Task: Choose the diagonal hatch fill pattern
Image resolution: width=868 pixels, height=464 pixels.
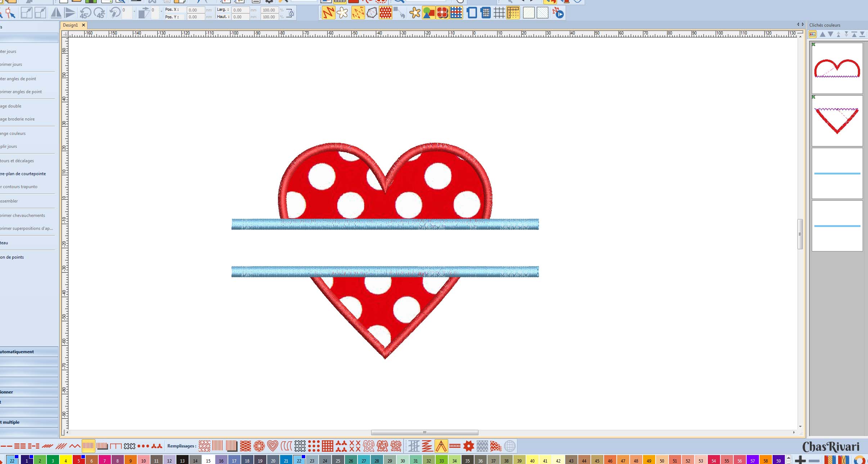Action: tap(204, 446)
